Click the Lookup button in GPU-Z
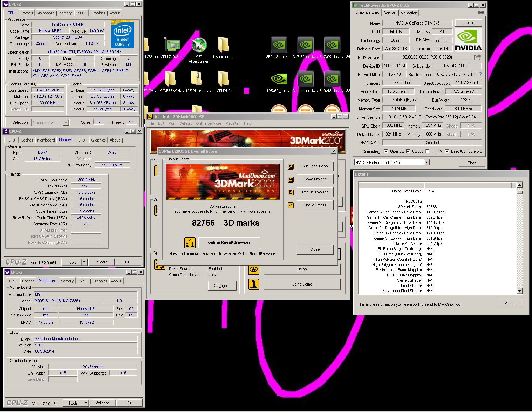The height and width of the screenshot is (412, 532). 469,23
